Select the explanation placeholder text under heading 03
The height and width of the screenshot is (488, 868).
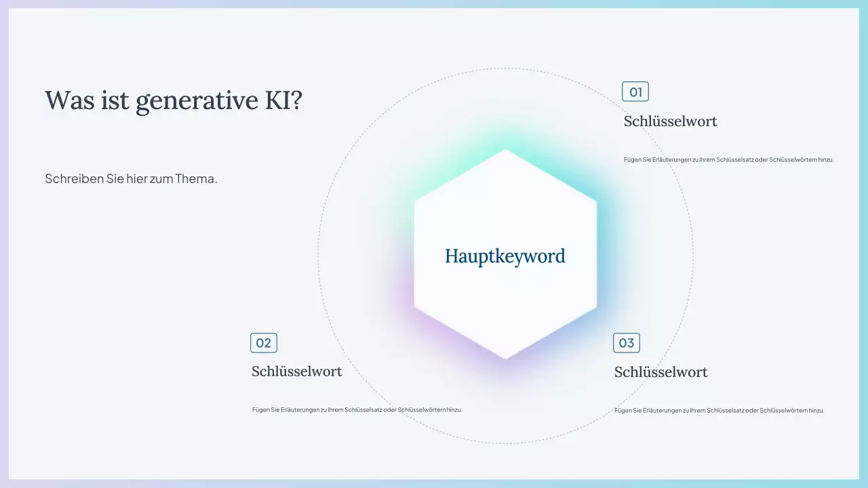719,410
